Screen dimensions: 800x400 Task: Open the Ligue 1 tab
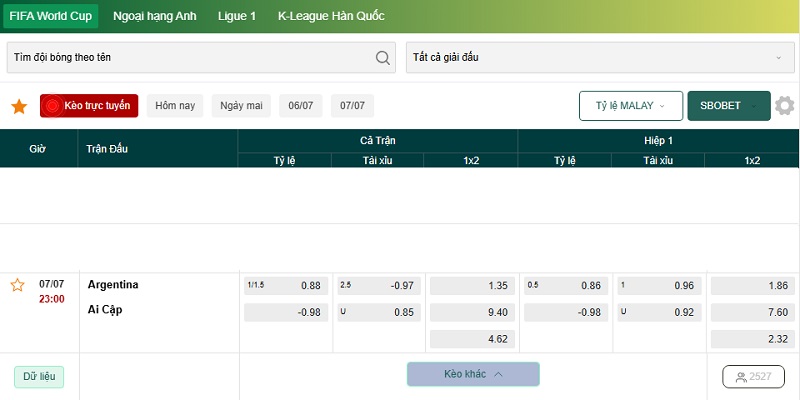pyautogui.click(x=237, y=16)
